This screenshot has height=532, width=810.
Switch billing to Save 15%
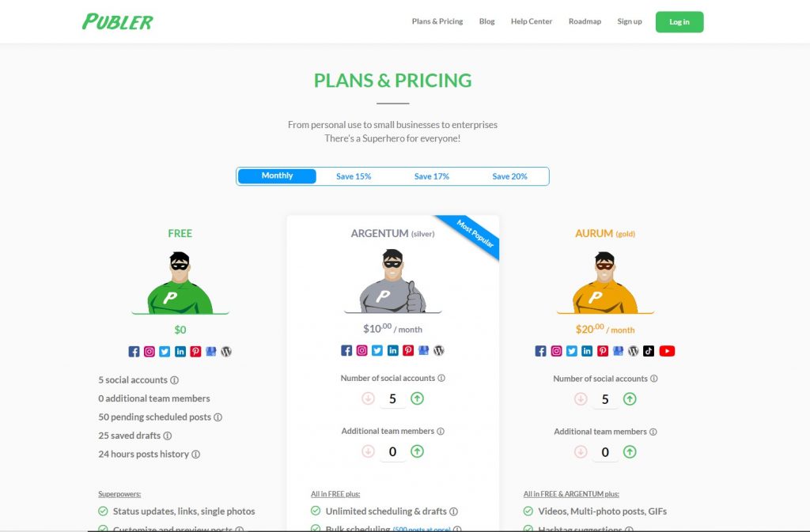point(354,176)
